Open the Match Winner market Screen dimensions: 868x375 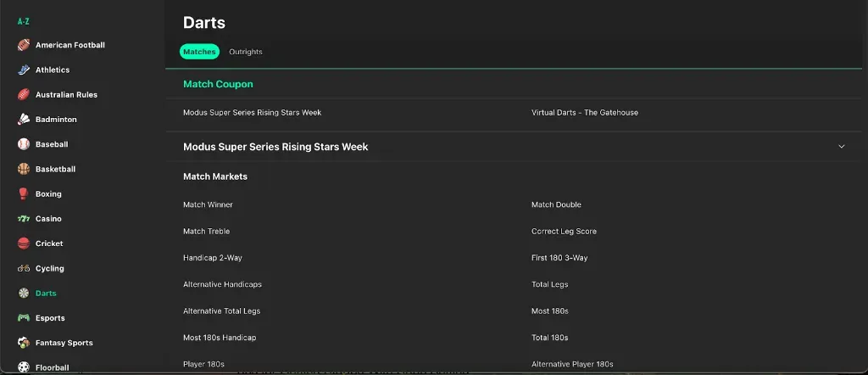(208, 204)
